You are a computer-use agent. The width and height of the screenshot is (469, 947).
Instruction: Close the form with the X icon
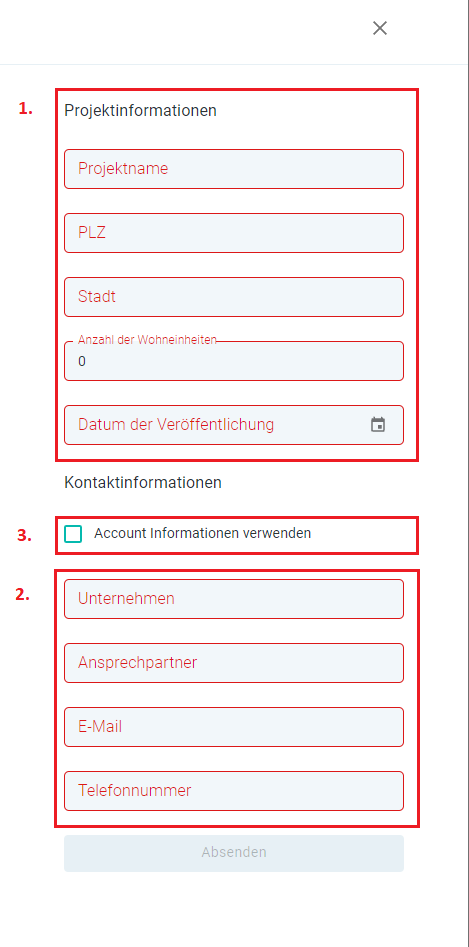point(380,28)
